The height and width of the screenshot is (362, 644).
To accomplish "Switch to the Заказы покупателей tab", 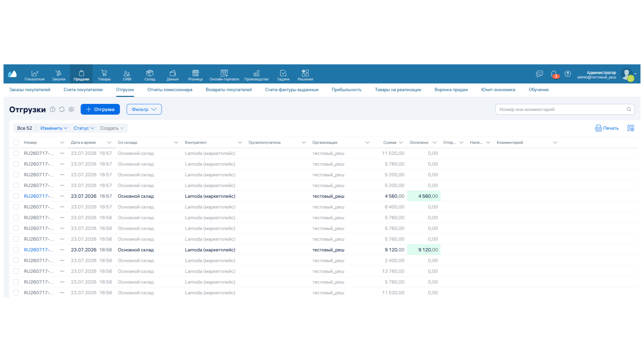I will 30,89.
